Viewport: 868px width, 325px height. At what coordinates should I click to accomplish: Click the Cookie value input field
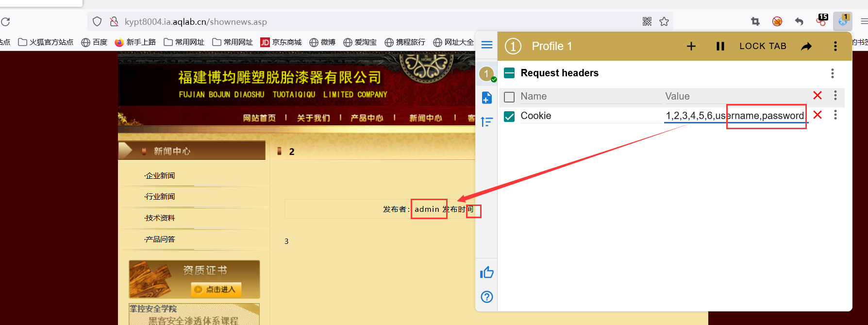[x=735, y=116]
